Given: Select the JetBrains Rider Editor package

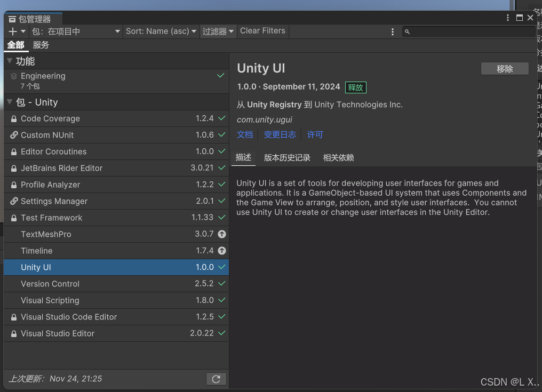Looking at the screenshot, I should (x=116, y=169).
